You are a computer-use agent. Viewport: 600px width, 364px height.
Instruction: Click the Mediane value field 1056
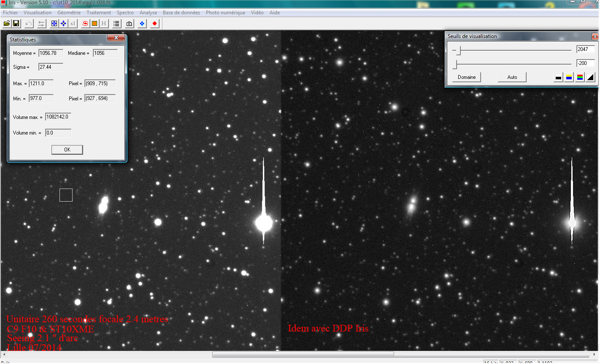coord(105,53)
